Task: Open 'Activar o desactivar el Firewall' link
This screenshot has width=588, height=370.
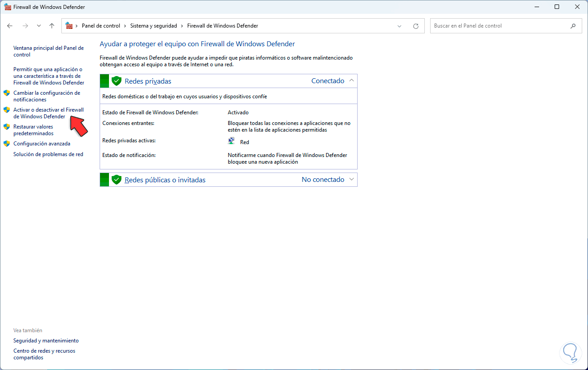Action: (48, 113)
